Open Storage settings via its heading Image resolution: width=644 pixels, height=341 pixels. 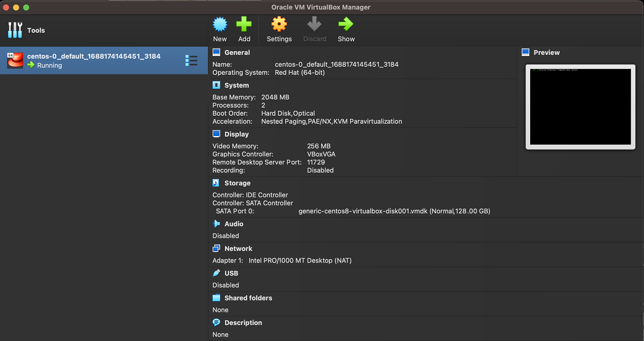pyautogui.click(x=237, y=183)
